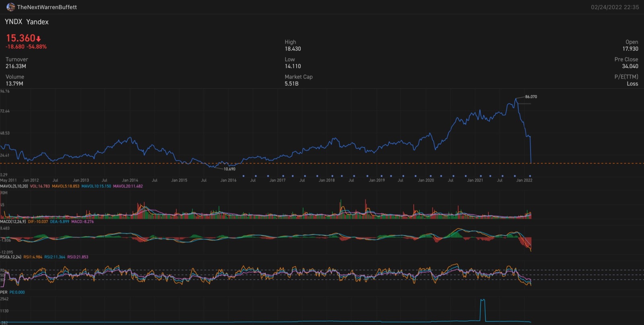Click the 48.53 price axis label
Viewport: 644px width, 325px height.
point(5,133)
